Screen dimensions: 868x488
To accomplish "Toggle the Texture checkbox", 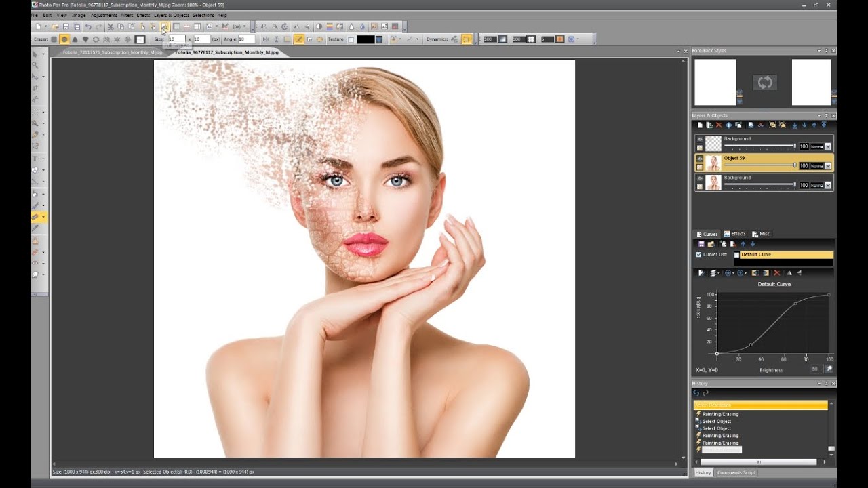I will coord(351,39).
